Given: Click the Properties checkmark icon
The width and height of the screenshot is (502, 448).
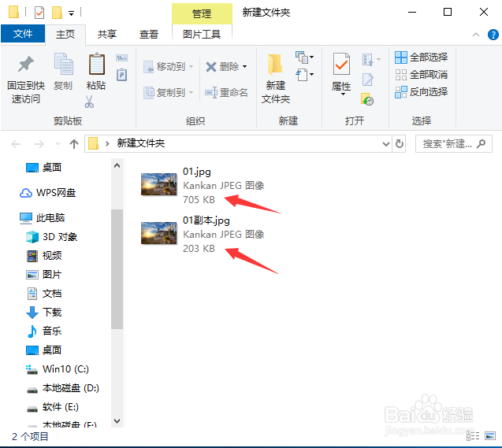Looking at the screenshot, I should (341, 64).
